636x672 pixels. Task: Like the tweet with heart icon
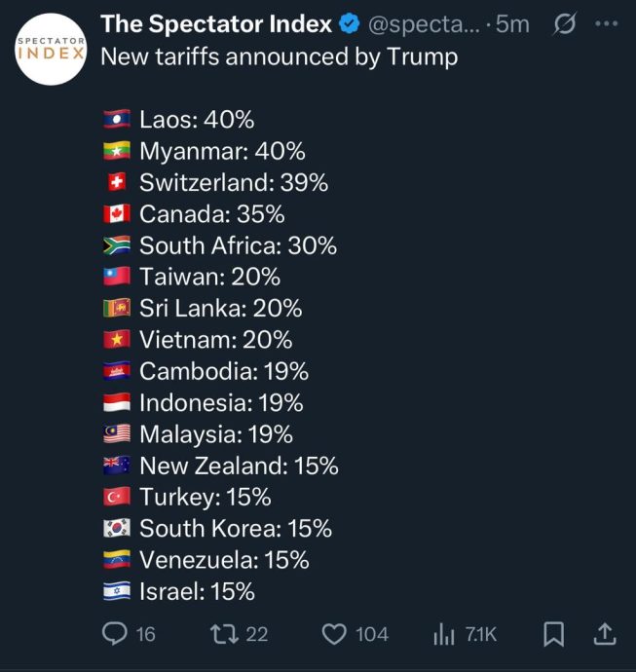pyautogui.click(x=334, y=634)
